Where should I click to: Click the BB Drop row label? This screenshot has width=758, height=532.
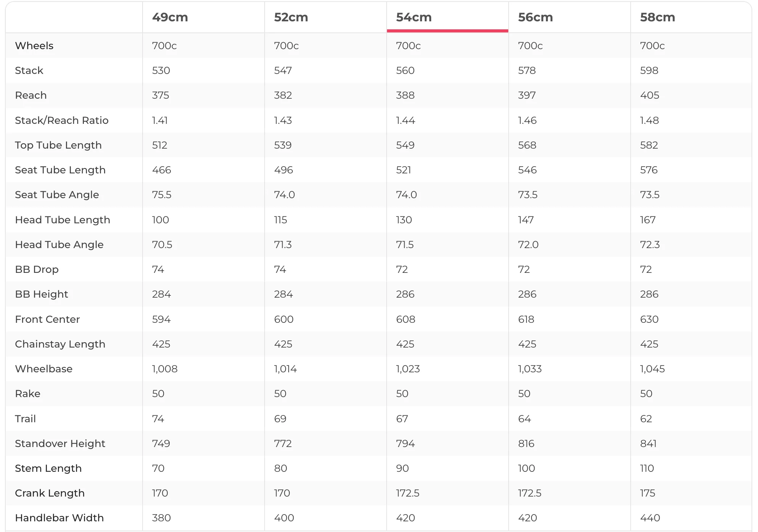click(37, 269)
